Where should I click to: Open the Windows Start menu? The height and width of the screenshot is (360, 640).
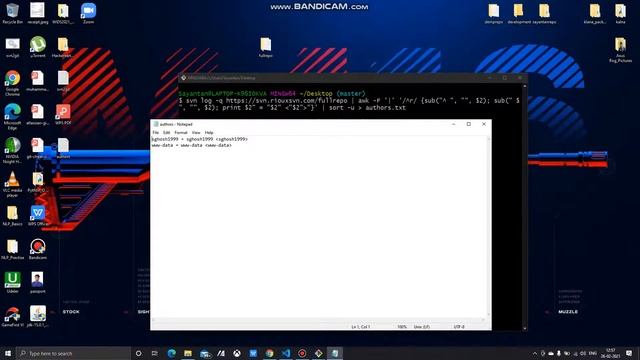8,353
